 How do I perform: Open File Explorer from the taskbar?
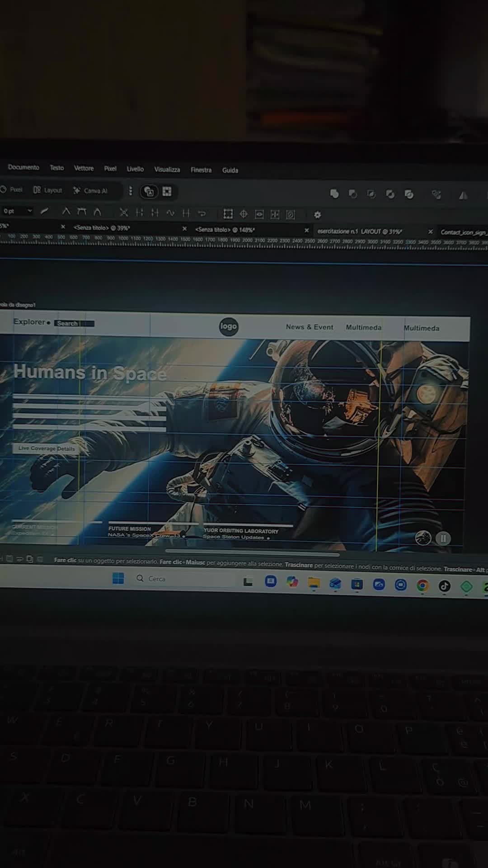coord(314,583)
